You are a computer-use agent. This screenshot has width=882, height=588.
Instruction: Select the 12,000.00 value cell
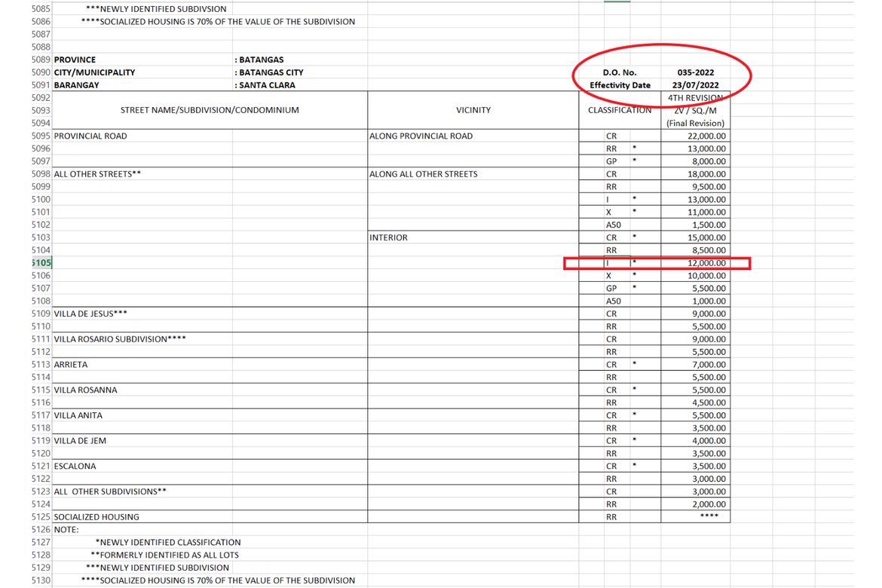(706, 263)
